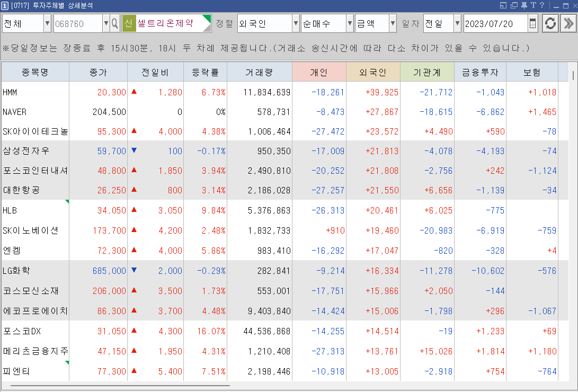Click the window layout icon in title bar

point(503,5)
